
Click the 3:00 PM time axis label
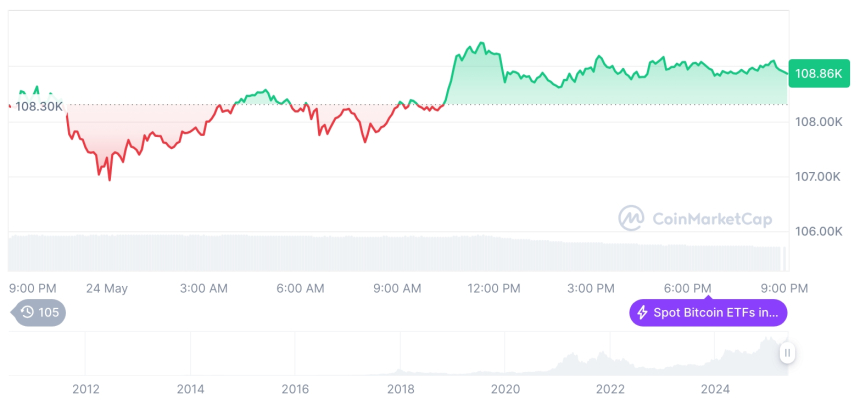pos(591,288)
